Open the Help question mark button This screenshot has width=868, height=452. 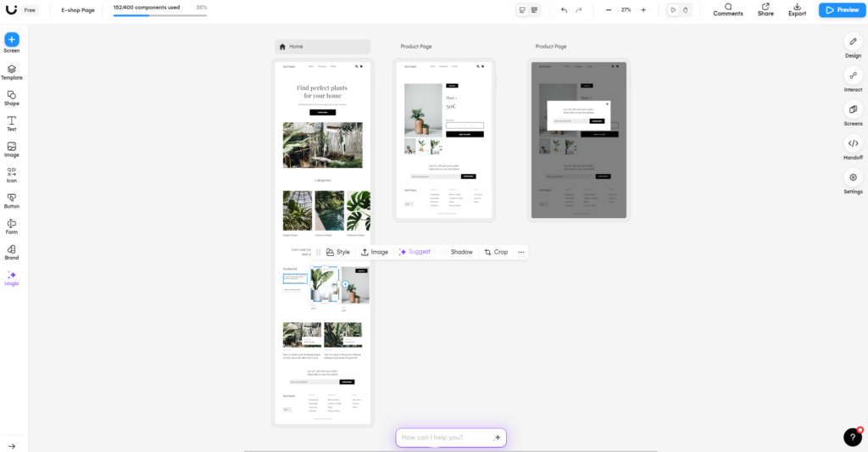pyautogui.click(x=853, y=437)
